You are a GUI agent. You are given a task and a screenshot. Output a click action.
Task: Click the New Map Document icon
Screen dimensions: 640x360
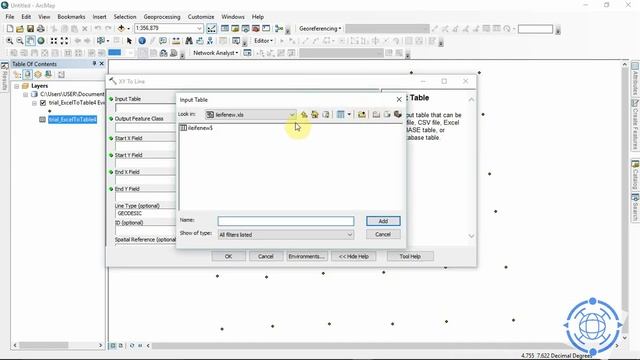(10, 29)
